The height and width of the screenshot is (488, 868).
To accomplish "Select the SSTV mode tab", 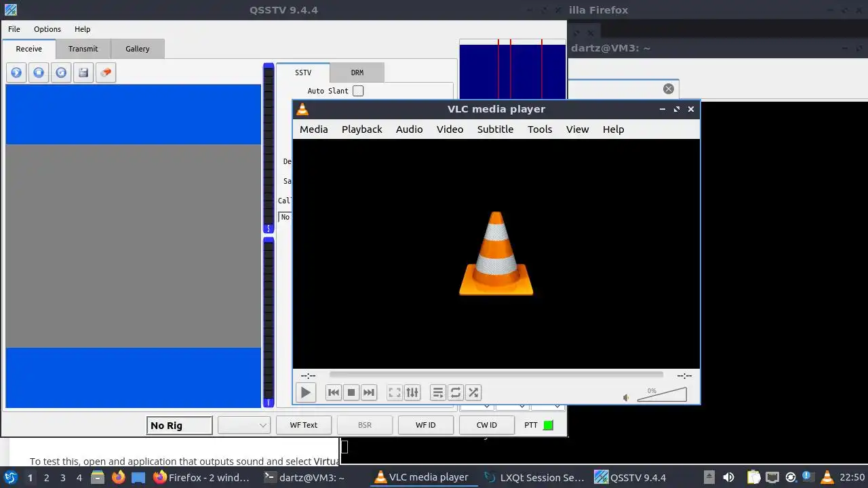I will coord(303,73).
